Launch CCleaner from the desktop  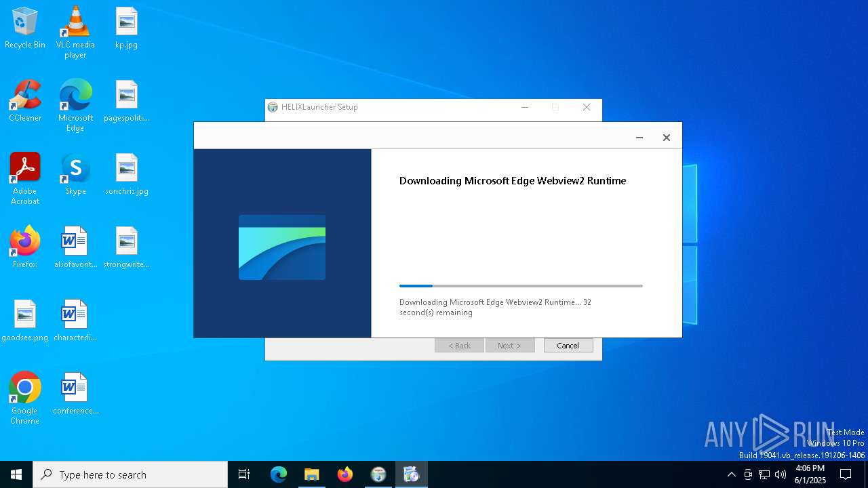25,101
